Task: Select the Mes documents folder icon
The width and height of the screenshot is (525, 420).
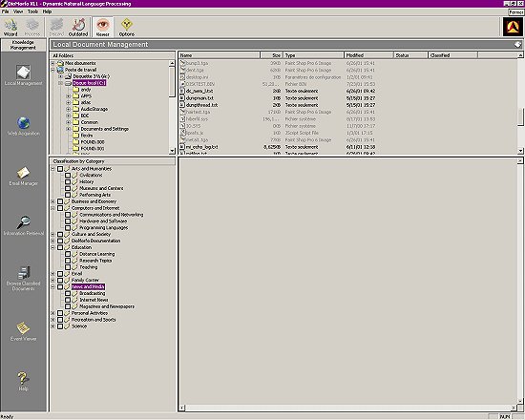Action: click(x=60, y=63)
